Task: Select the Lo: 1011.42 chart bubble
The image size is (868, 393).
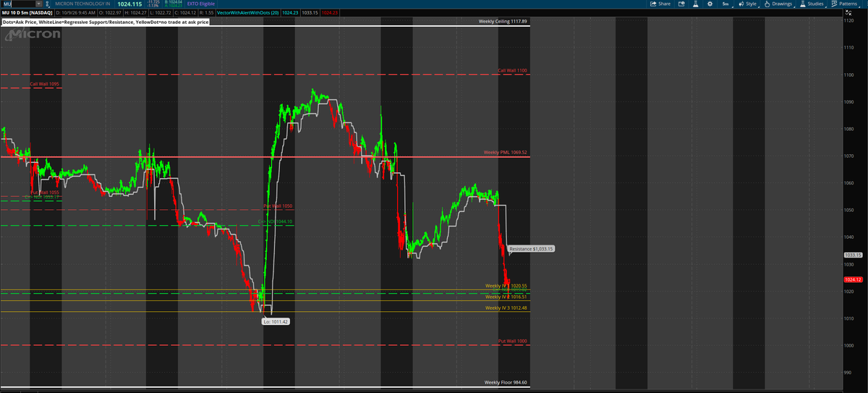Action: [x=276, y=321]
